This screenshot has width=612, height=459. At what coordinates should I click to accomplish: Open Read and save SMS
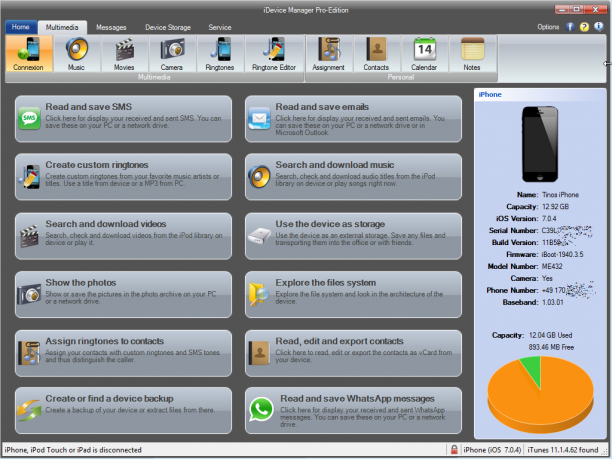(x=123, y=119)
